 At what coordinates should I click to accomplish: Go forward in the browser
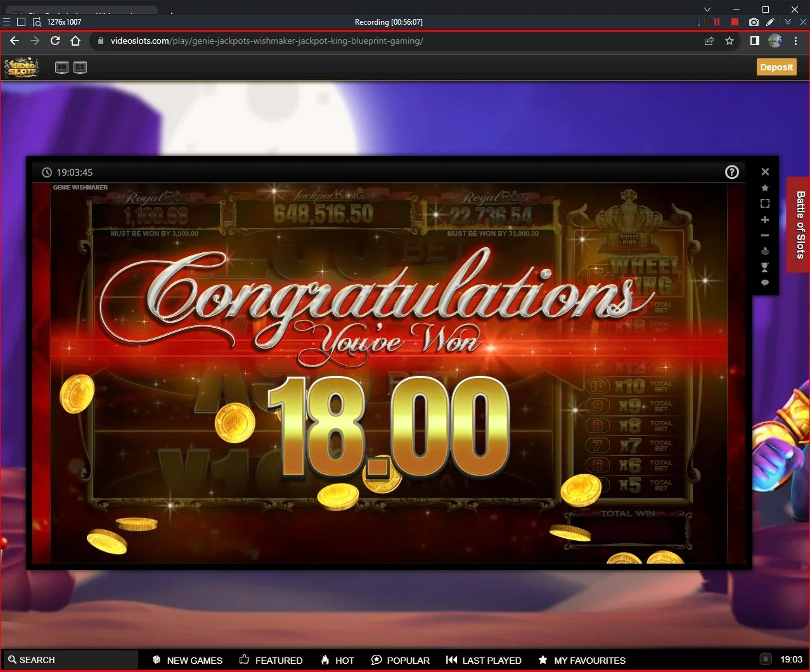(x=35, y=41)
